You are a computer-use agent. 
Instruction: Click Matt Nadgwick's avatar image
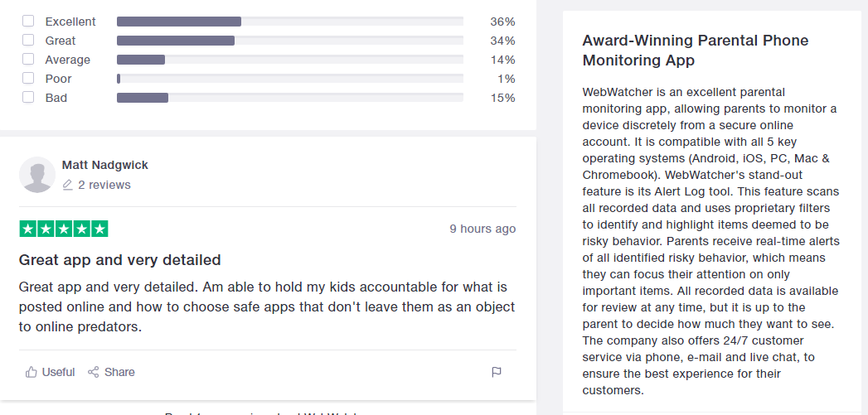(37, 175)
